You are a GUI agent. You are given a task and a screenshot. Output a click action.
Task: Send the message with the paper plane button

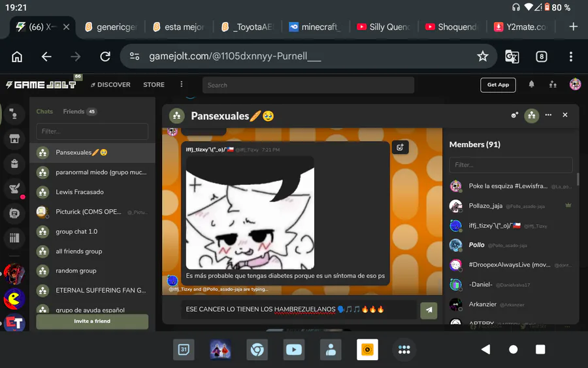pyautogui.click(x=429, y=310)
